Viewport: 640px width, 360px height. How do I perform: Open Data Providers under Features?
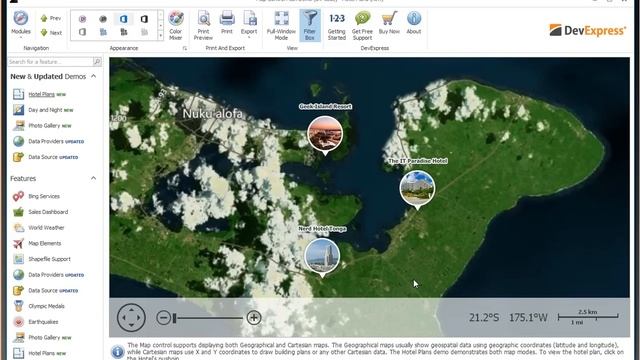tap(48, 275)
